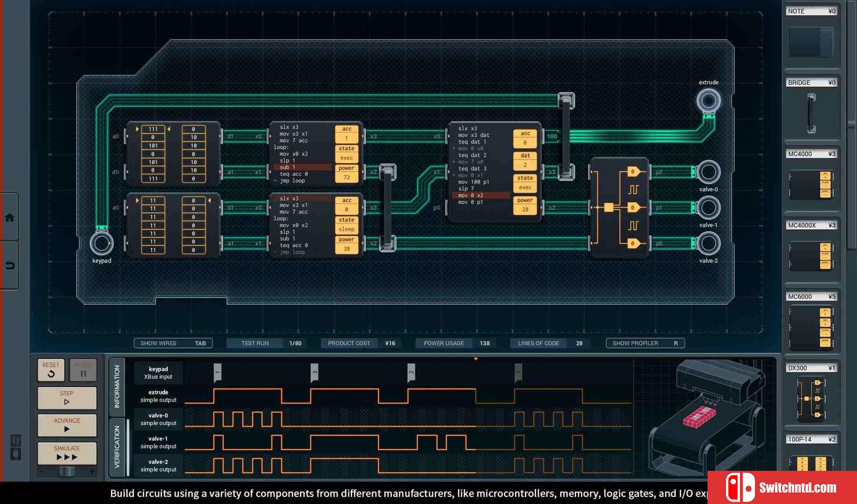Click the home icon on left sidebar
The width and height of the screenshot is (857, 504).
(10, 217)
